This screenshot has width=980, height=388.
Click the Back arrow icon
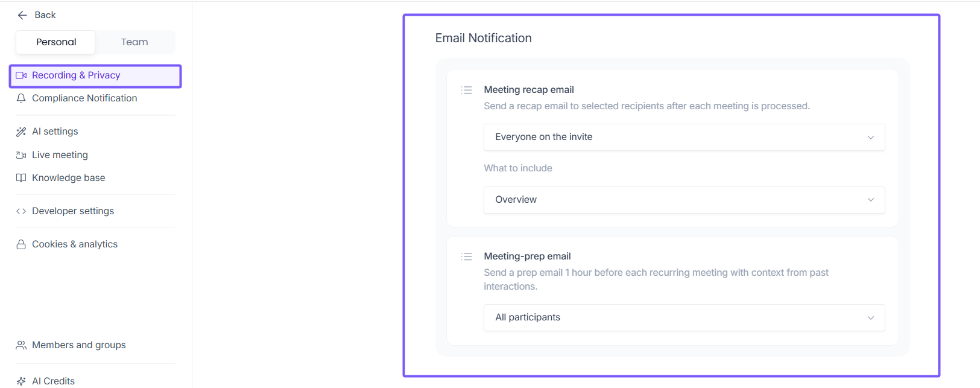click(22, 15)
